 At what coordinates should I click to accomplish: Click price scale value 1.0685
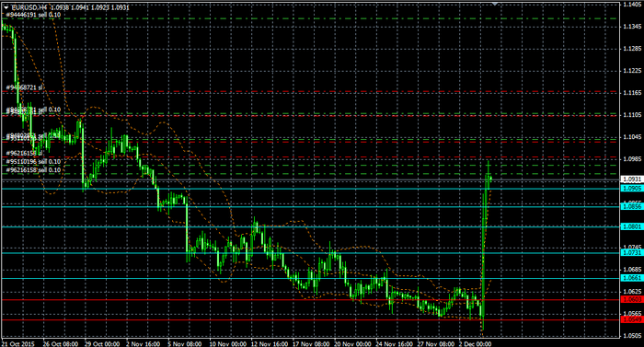point(633,270)
